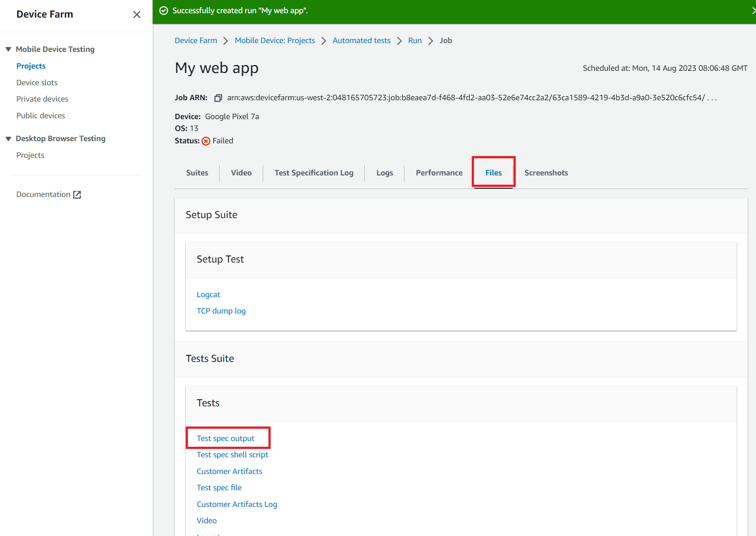Collapse the Mobile Device Testing section
This screenshot has width=756, height=536.
8,49
